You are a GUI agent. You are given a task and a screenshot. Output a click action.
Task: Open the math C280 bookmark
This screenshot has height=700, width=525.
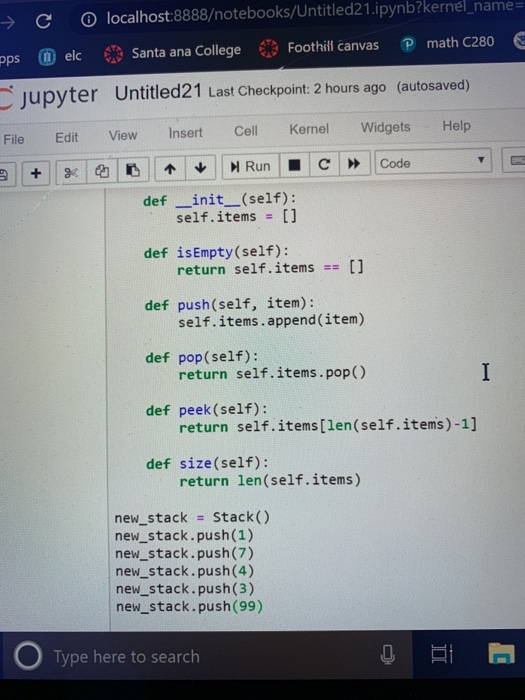click(447, 43)
